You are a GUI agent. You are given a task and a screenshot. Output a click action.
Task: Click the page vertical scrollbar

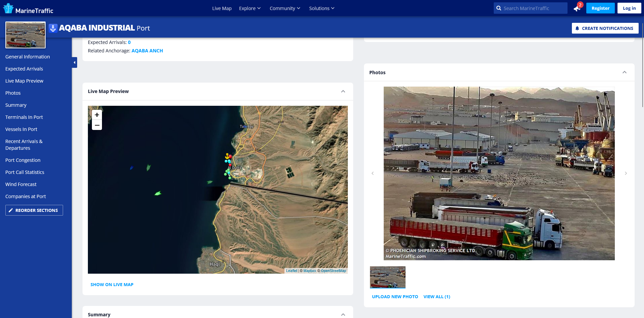pos(642,65)
